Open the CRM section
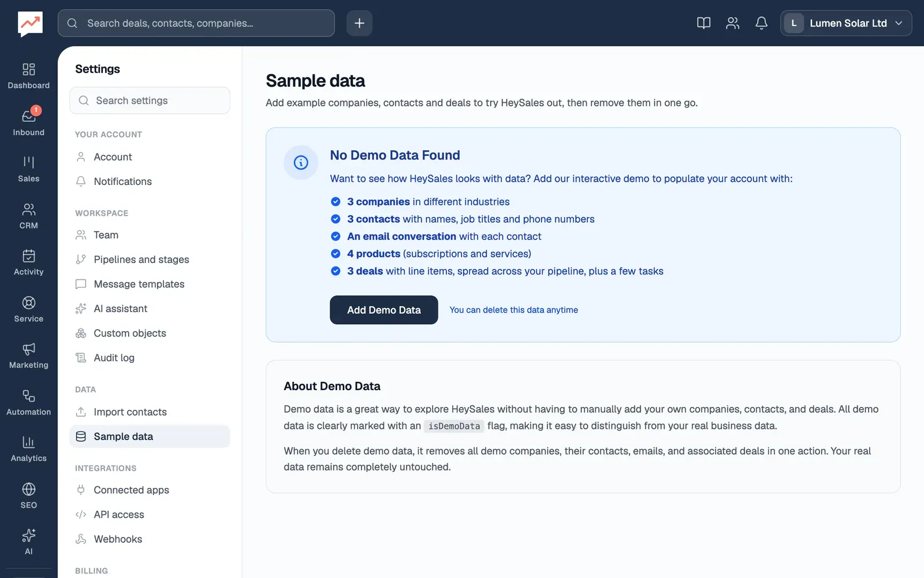924x578 pixels. (28, 216)
